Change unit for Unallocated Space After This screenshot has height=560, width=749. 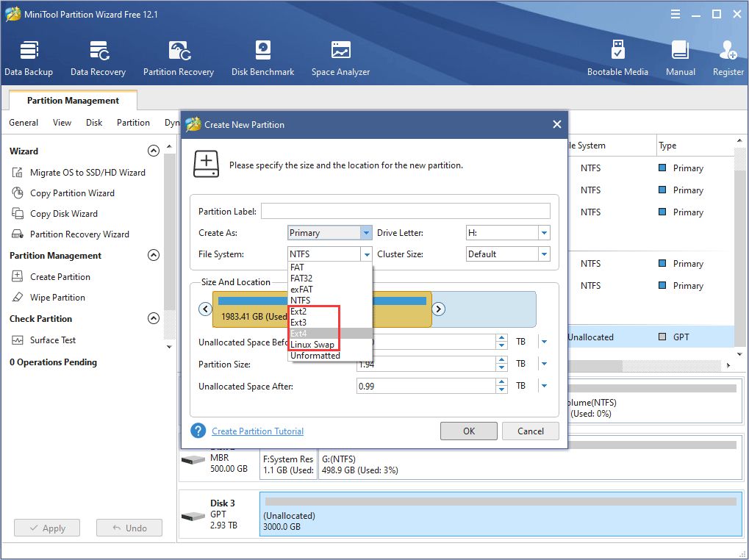pos(544,386)
